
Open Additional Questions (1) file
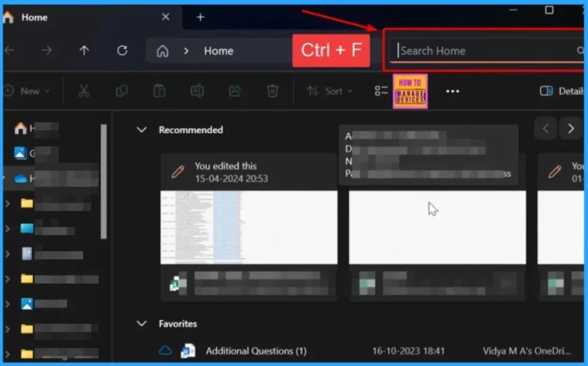[x=256, y=351]
